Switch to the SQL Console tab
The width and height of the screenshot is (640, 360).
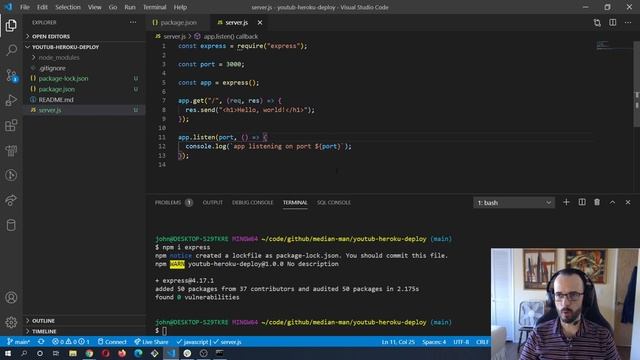point(333,202)
